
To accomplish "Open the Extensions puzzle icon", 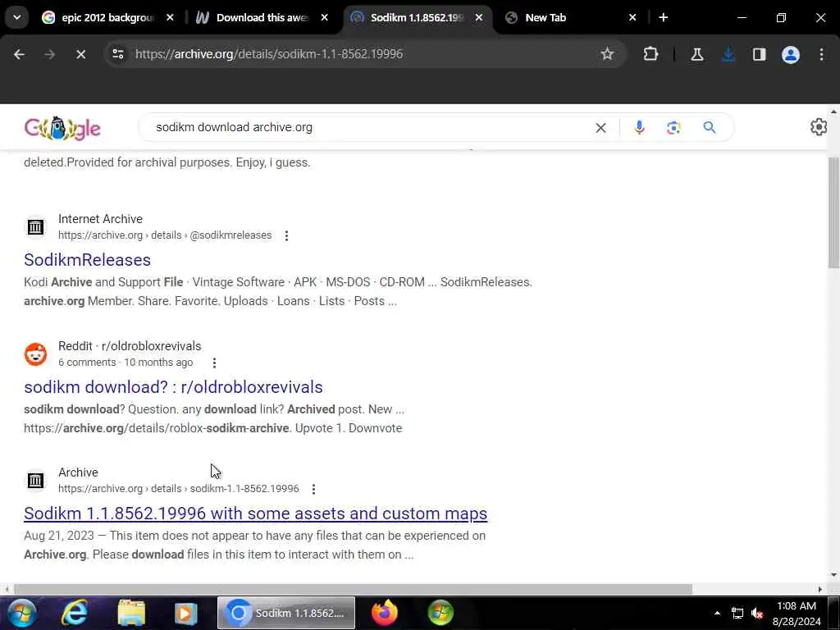I will [x=651, y=54].
